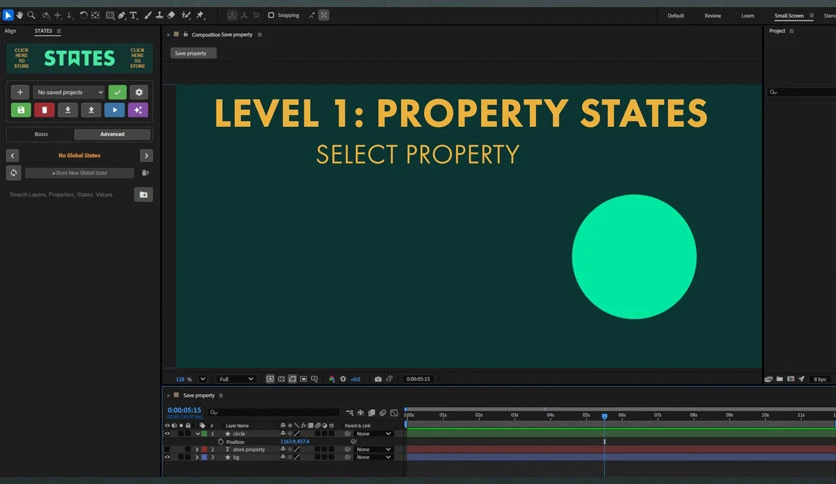Viewport: 836px width, 484px height.
Task: Click the States upload export button
Action: click(x=91, y=110)
